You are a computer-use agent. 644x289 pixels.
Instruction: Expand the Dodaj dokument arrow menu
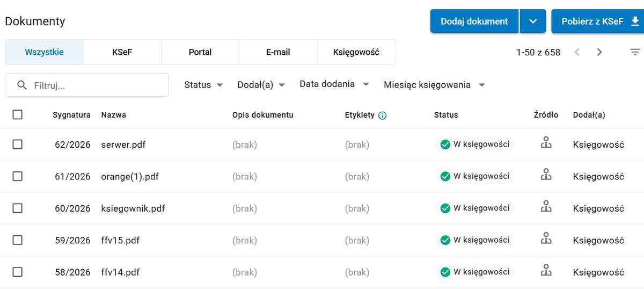tap(533, 21)
